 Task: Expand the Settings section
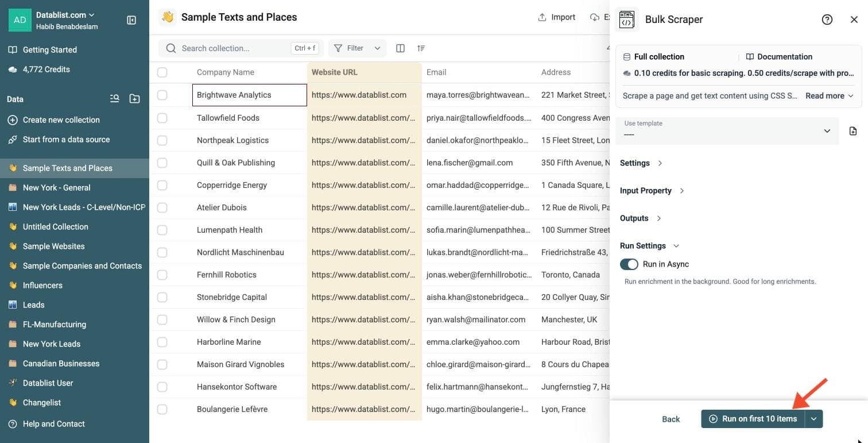[641, 163]
